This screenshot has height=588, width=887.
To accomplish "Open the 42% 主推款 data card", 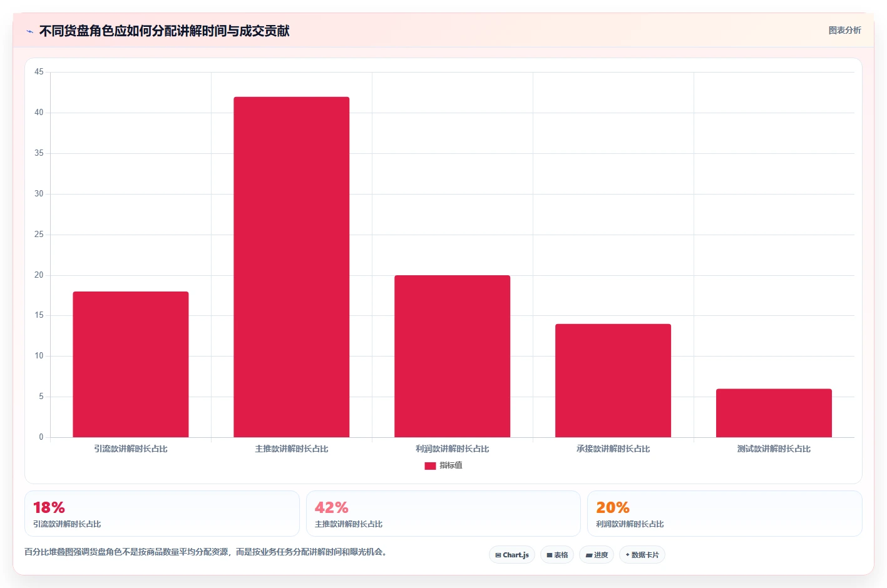I will tap(443, 514).
